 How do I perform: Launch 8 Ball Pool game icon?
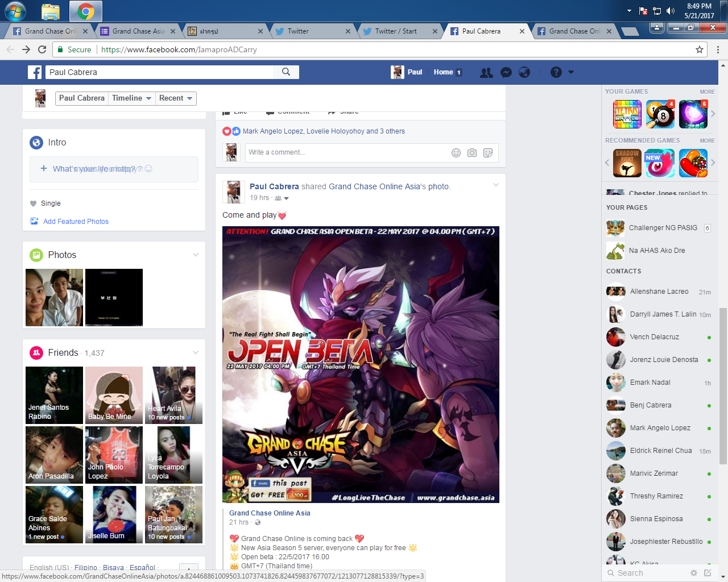click(x=660, y=114)
